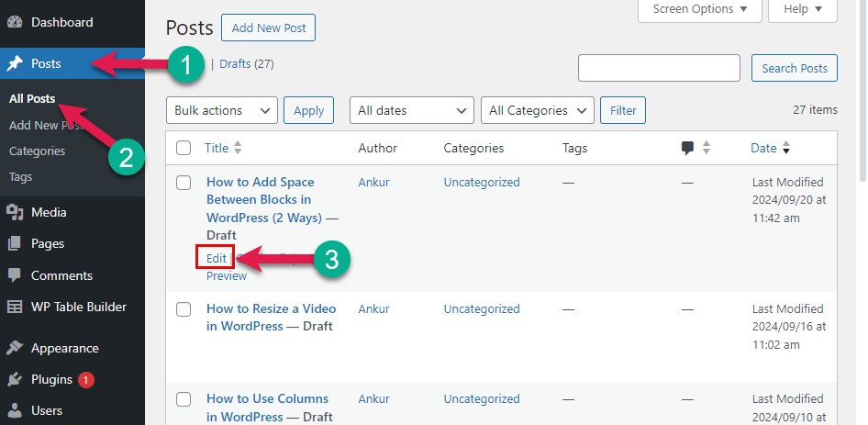
Task: Expand the Screen Options panel
Action: [x=700, y=9]
